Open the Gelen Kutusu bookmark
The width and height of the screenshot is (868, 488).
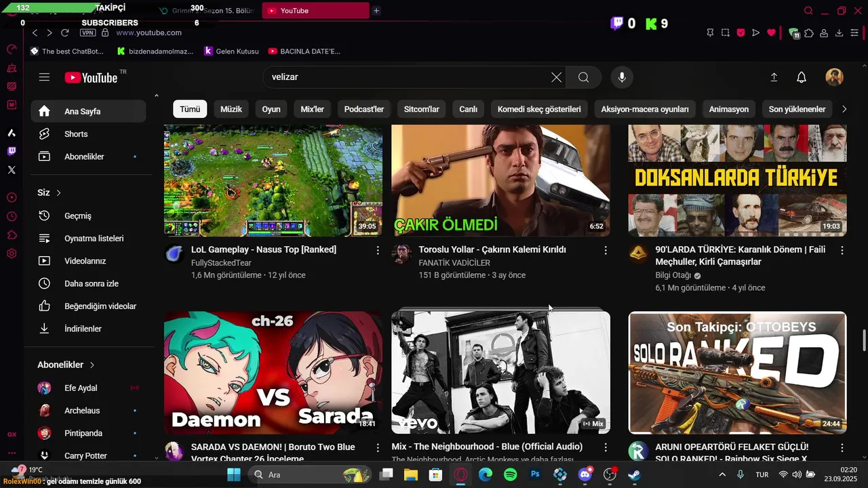[231, 51]
